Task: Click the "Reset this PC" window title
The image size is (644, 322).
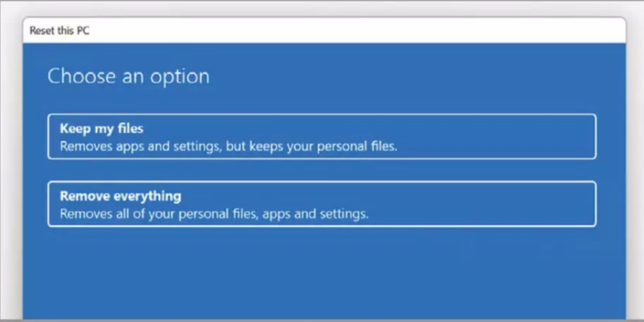Action: point(61,31)
